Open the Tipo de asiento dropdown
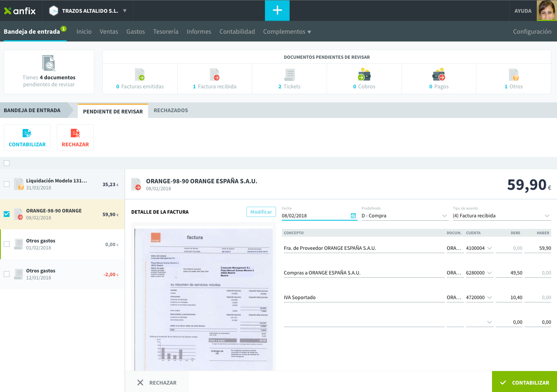Screen dimensions: 557x392 [501, 216]
